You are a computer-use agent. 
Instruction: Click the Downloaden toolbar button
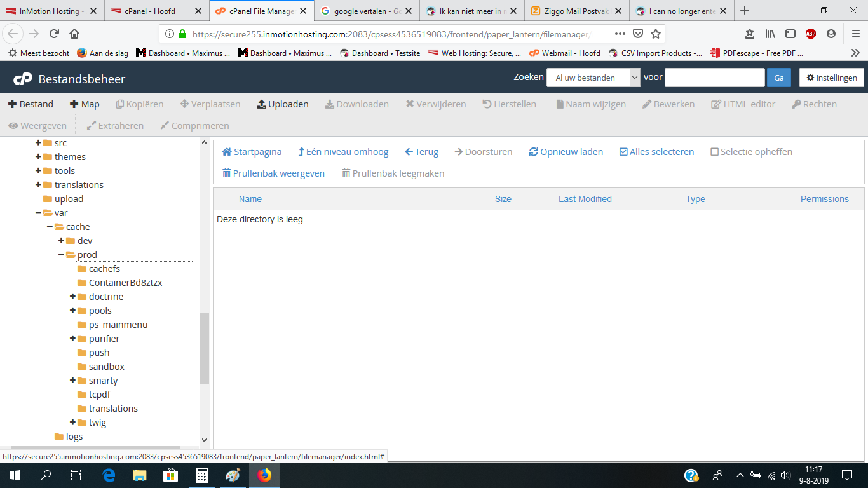(357, 104)
